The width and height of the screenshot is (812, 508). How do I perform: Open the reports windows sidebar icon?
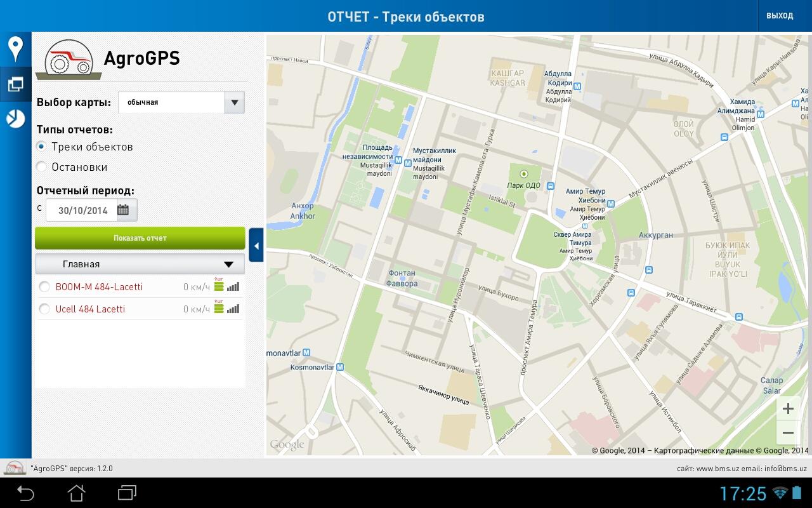[x=15, y=84]
